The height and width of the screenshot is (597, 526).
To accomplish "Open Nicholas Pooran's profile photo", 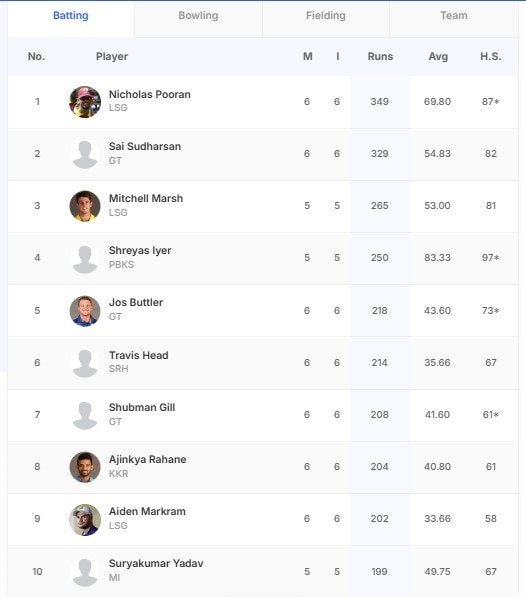I will 85,102.
